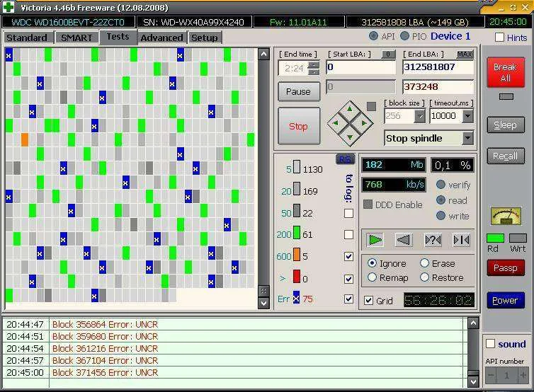Click block map scrollbar up arrow
Screen dimensions: 534x392
[x=263, y=54]
